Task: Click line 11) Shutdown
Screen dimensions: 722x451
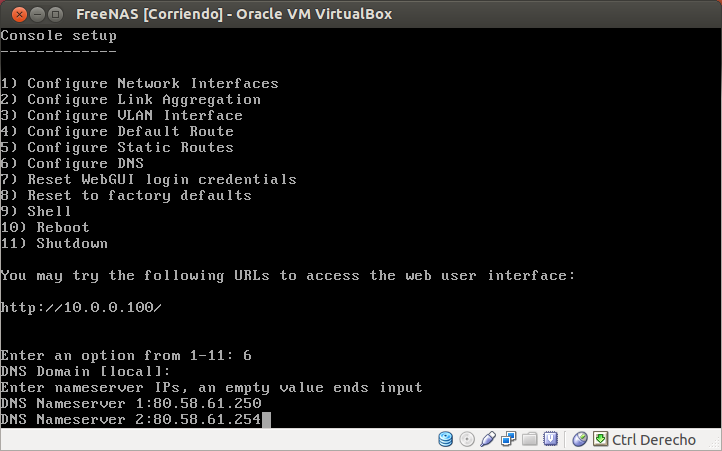Action: point(54,243)
